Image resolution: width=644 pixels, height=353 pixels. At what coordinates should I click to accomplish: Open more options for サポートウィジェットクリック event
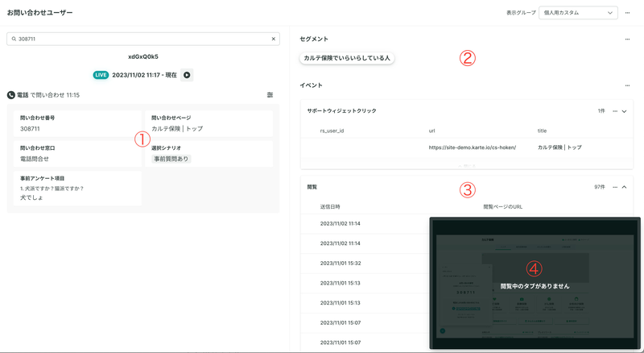point(615,111)
